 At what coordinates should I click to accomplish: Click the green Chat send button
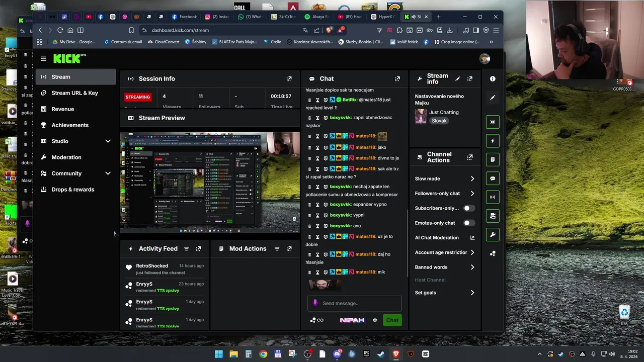coord(392,320)
